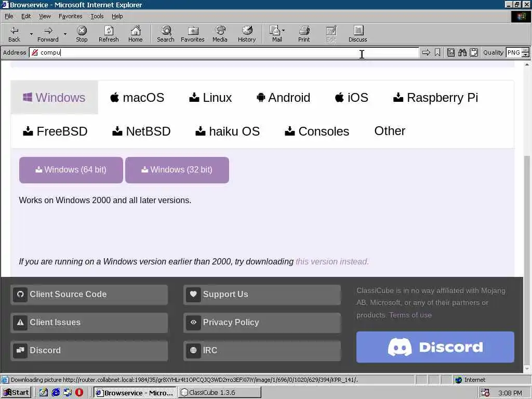Viewport: 532px width, 399px height.
Task: Select the haiku OS tab
Action: 228,131
